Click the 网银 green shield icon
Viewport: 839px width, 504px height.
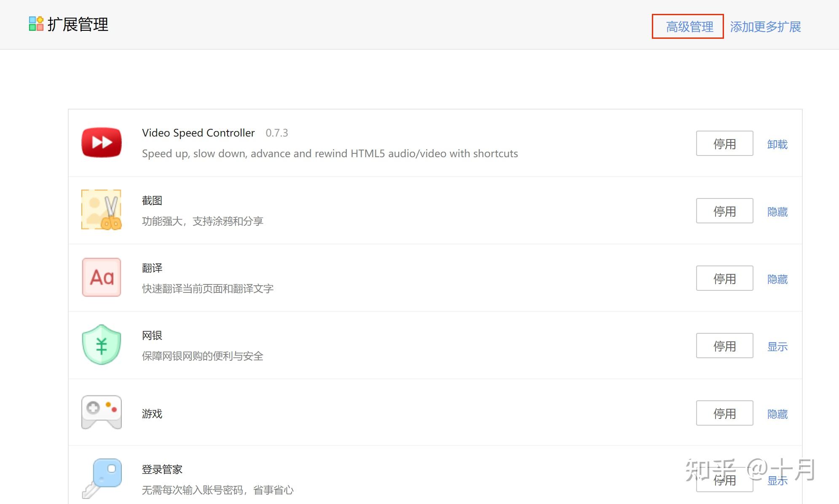click(101, 345)
